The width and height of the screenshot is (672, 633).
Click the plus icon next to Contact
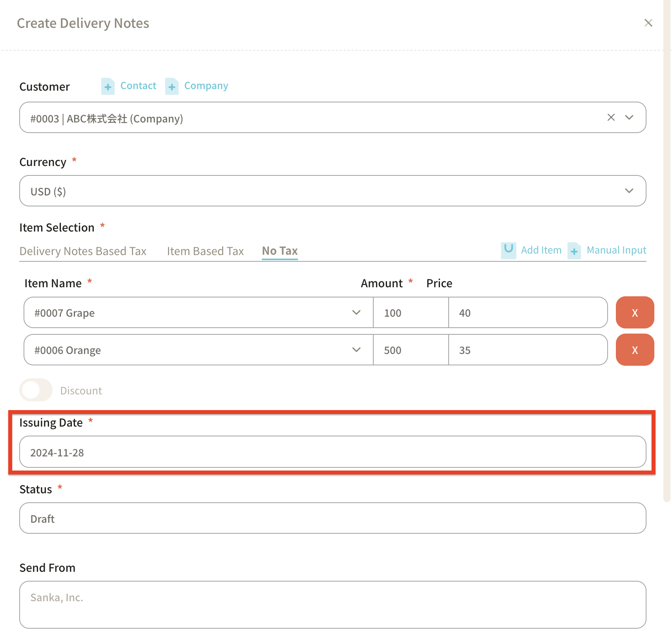(x=108, y=86)
